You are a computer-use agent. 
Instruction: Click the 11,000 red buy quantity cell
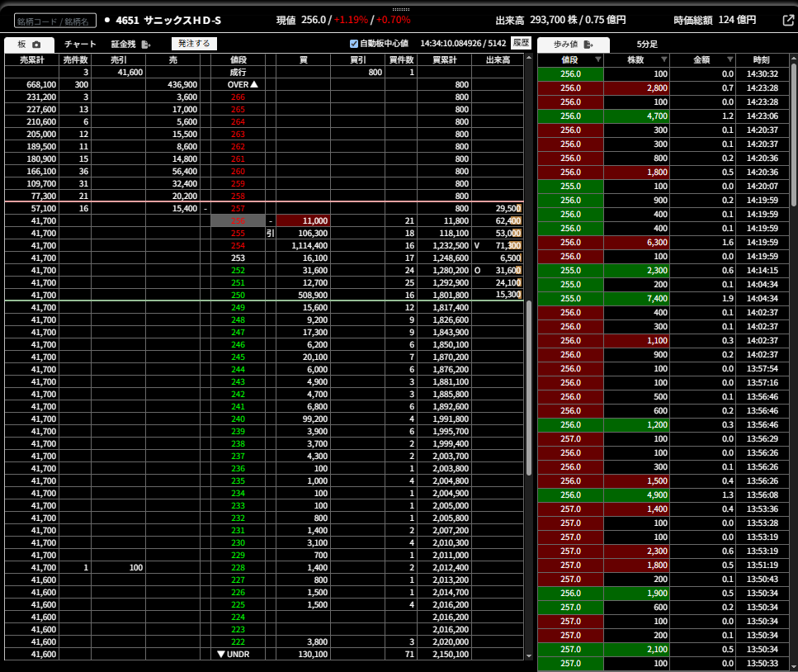tap(303, 220)
